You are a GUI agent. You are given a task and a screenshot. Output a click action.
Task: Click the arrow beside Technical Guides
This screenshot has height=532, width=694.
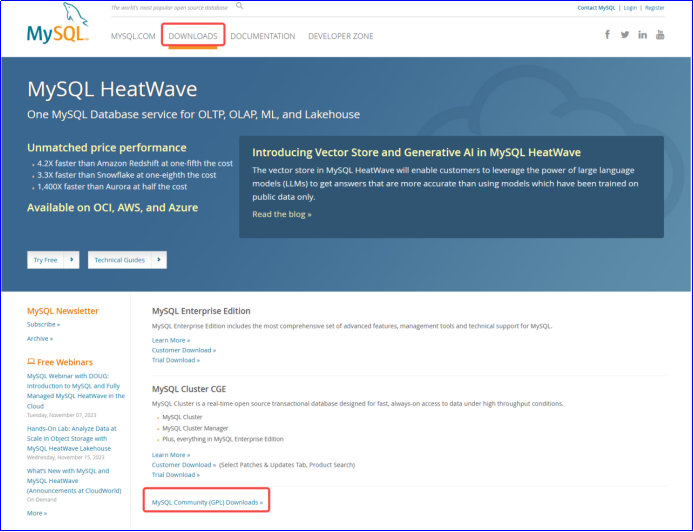159,260
